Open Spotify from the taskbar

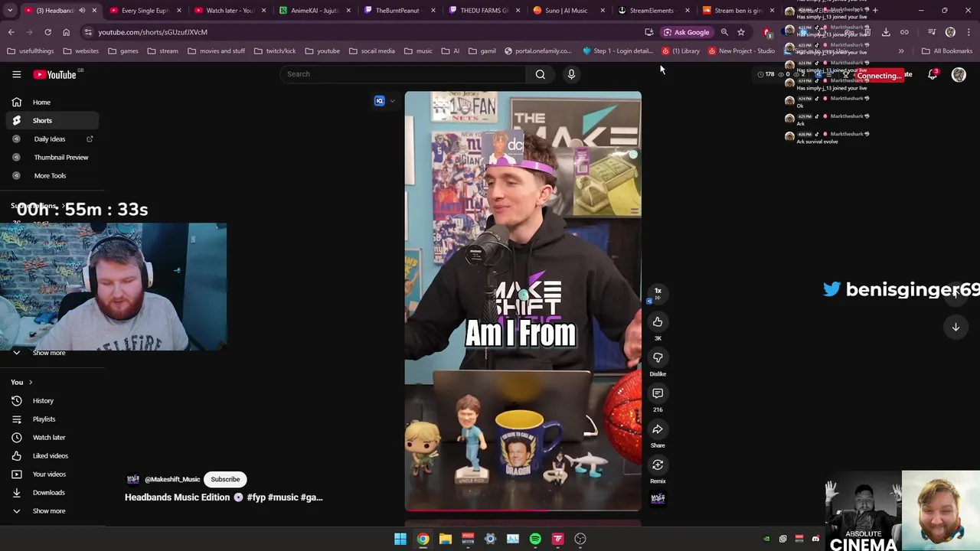coord(535,539)
